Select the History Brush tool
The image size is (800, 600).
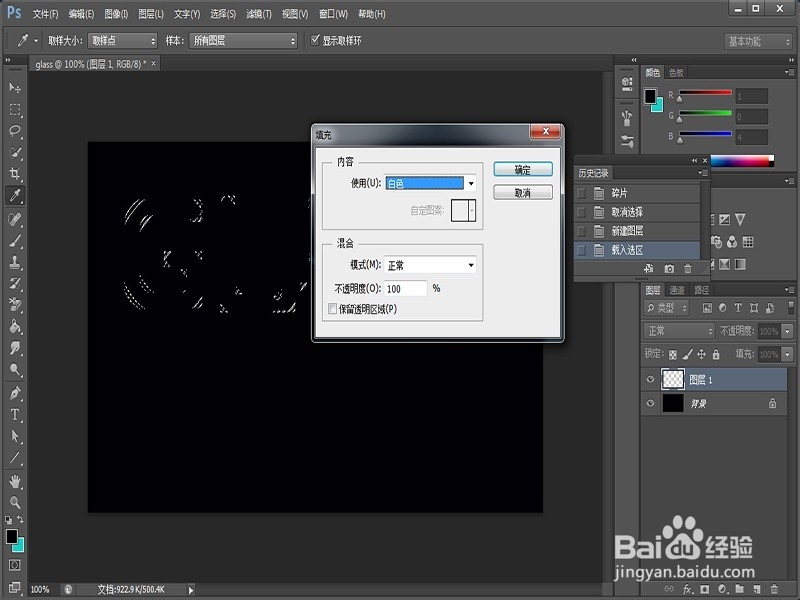[15, 283]
